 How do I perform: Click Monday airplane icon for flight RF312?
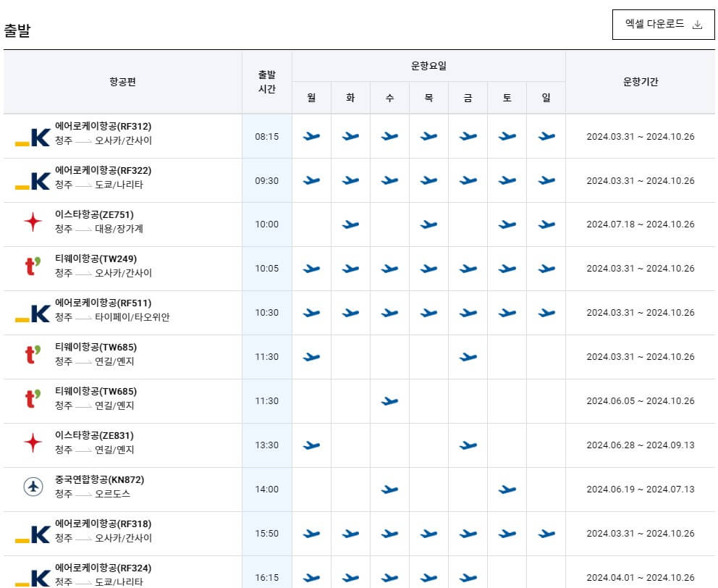tap(311, 135)
